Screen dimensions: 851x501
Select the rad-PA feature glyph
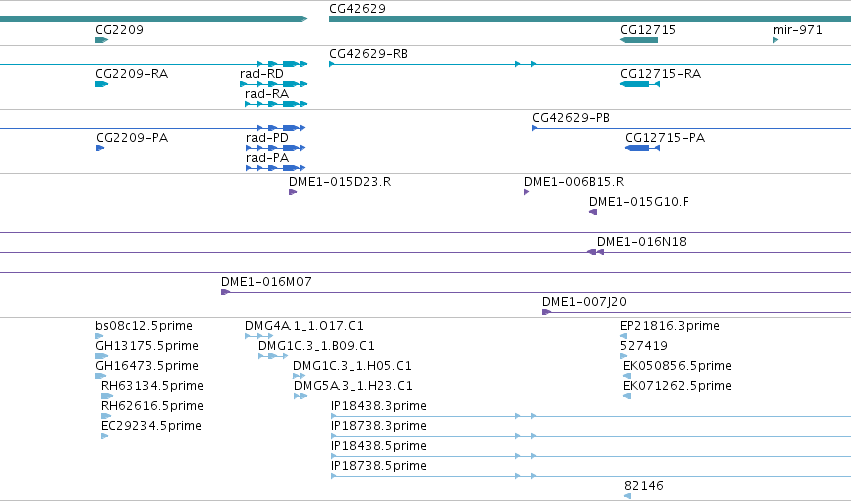tap(276, 168)
